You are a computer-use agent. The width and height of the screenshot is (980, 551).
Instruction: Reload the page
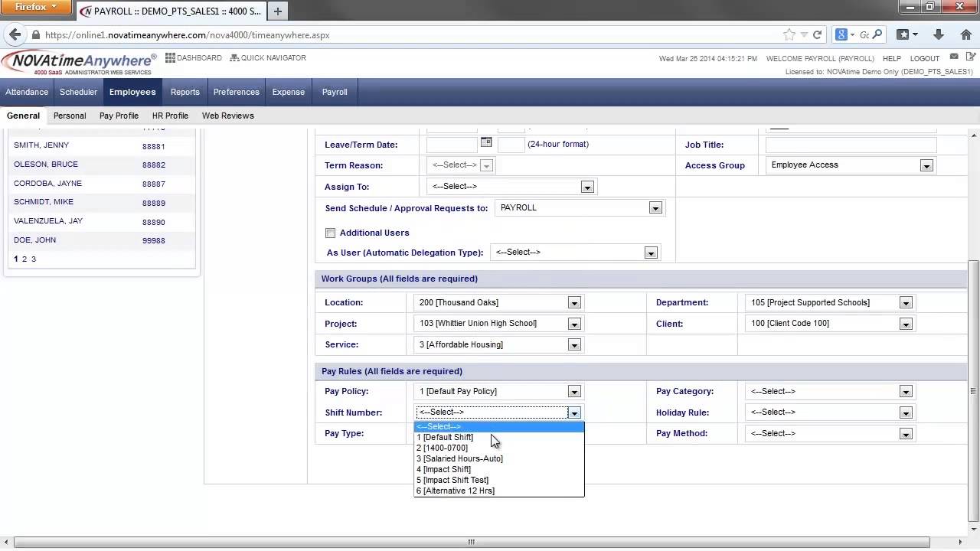point(817,34)
